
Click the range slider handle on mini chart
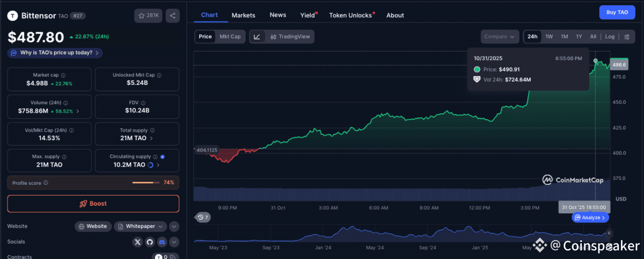pyautogui.click(x=609, y=233)
